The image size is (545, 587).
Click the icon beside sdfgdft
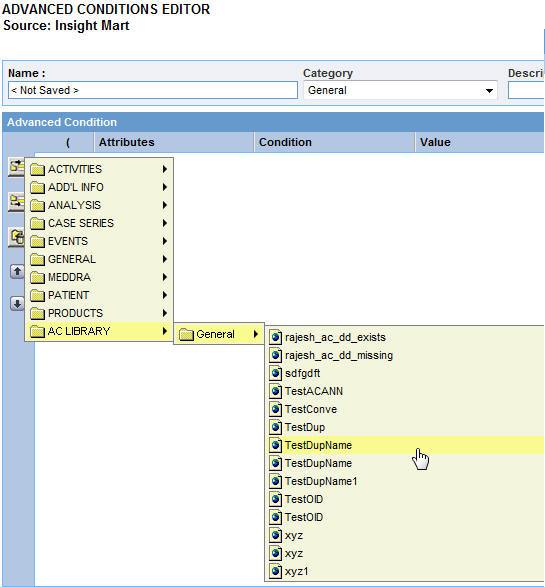[x=275, y=373]
